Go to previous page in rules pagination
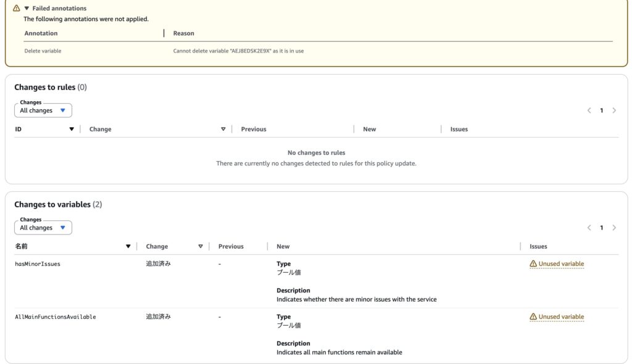Image resolution: width=632 pixels, height=364 pixels. [589, 110]
